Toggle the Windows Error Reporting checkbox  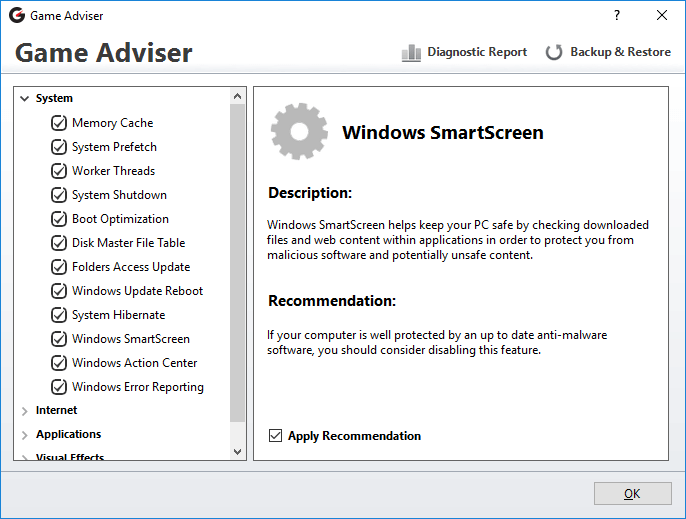(x=59, y=387)
